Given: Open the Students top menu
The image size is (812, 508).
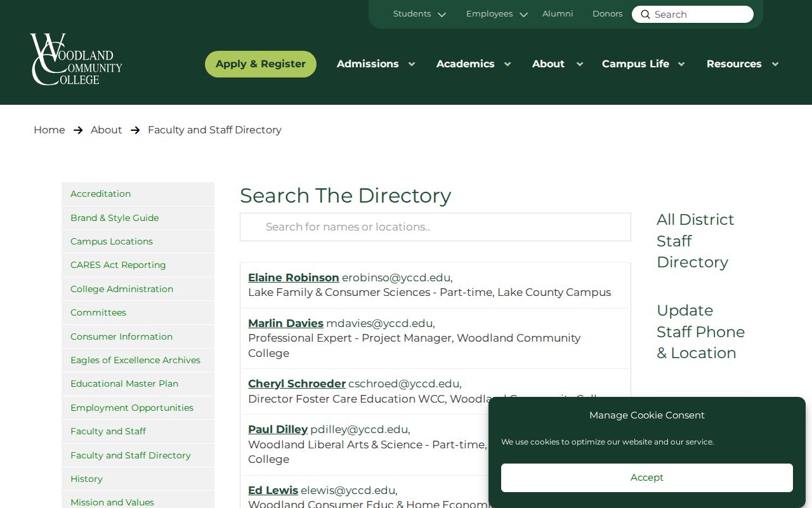Looking at the screenshot, I should 412,14.
